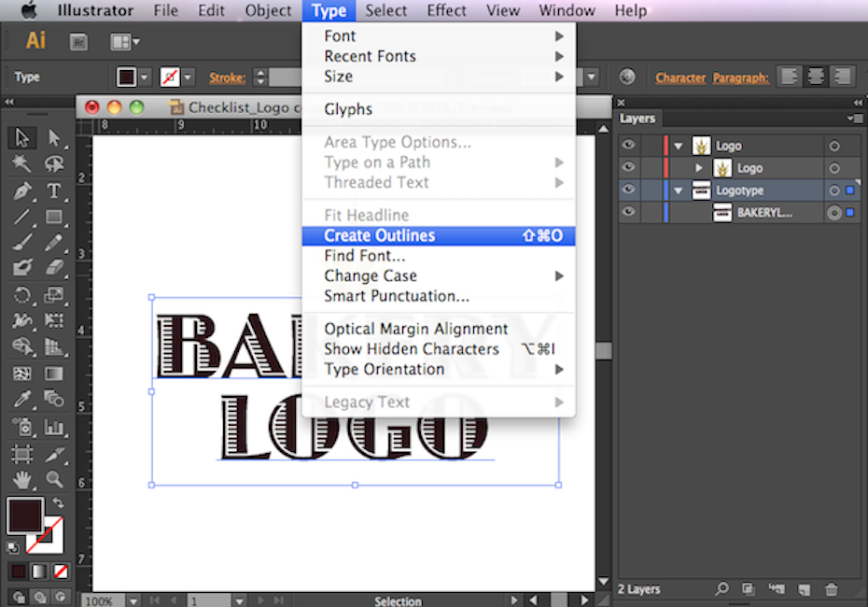
Task: Expand the nested Logo sublayer triangle
Action: click(699, 168)
